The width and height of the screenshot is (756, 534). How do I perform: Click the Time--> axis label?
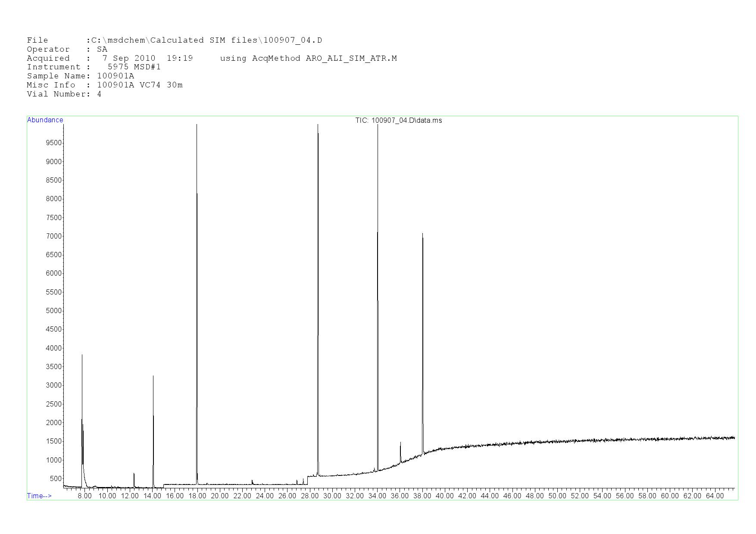pos(39,496)
